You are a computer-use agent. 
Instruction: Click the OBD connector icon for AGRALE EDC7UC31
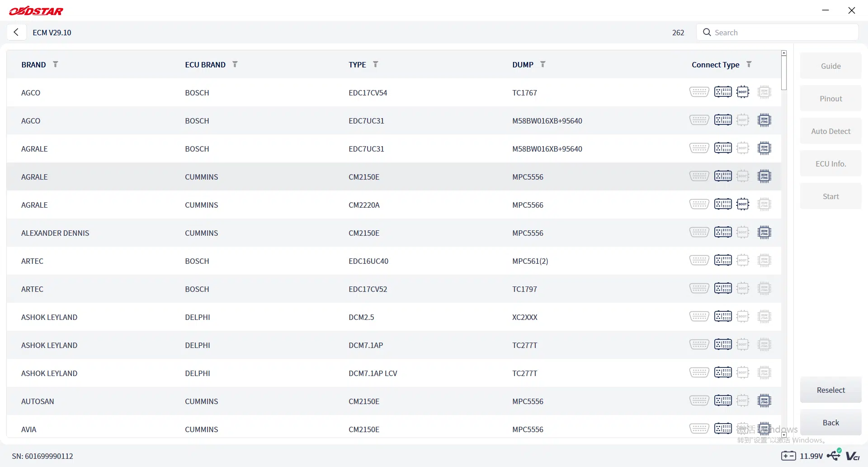point(699,148)
